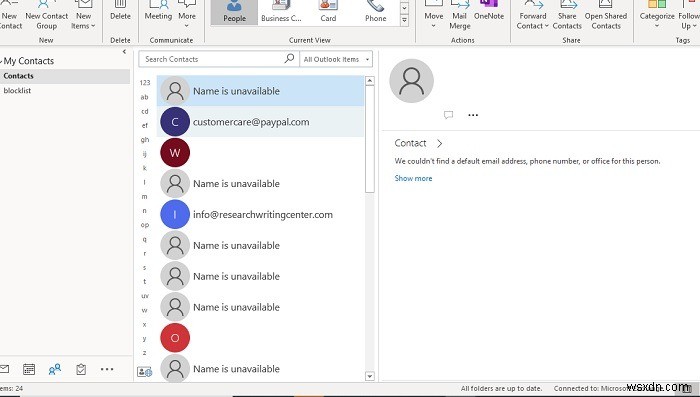This screenshot has width=700, height=397.
Task: Jump to uv index
Action: click(x=145, y=296)
